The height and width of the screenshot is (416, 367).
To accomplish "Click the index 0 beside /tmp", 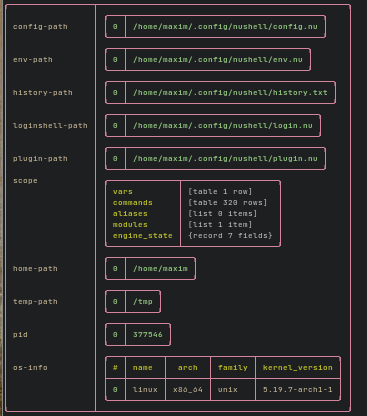I will (x=115, y=302).
